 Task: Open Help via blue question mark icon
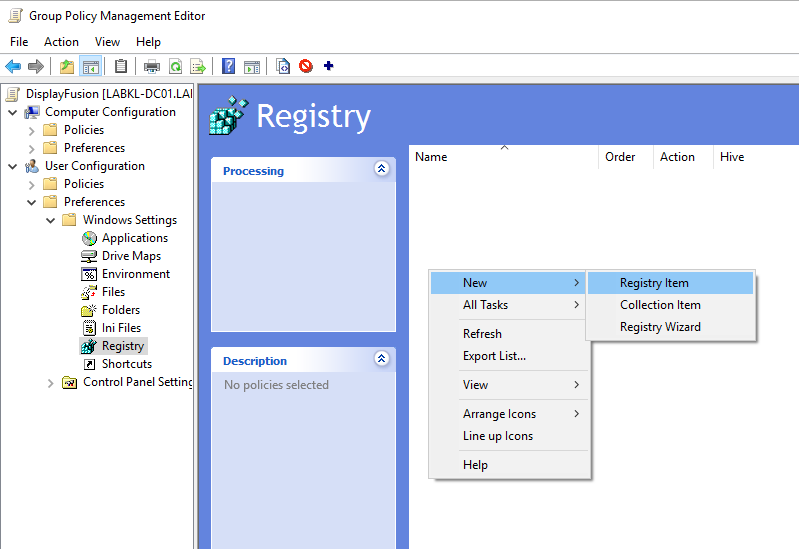click(x=229, y=67)
